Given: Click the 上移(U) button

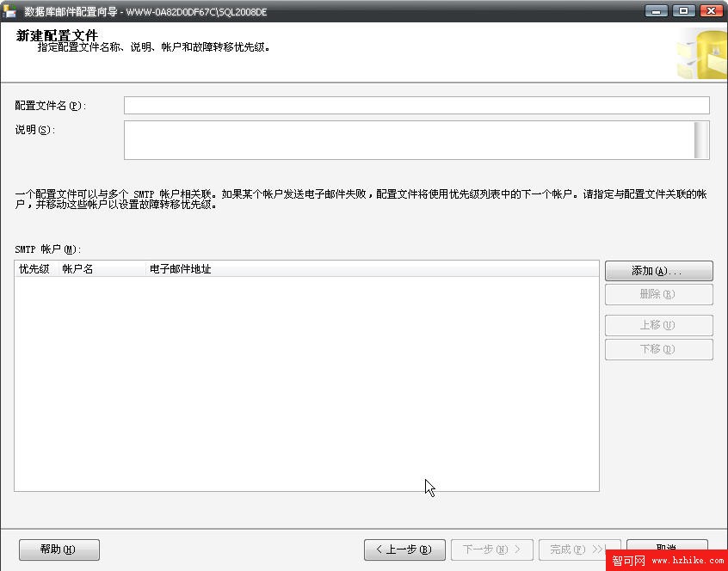Looking at the screenshot, I should click(x=659, y=325).
